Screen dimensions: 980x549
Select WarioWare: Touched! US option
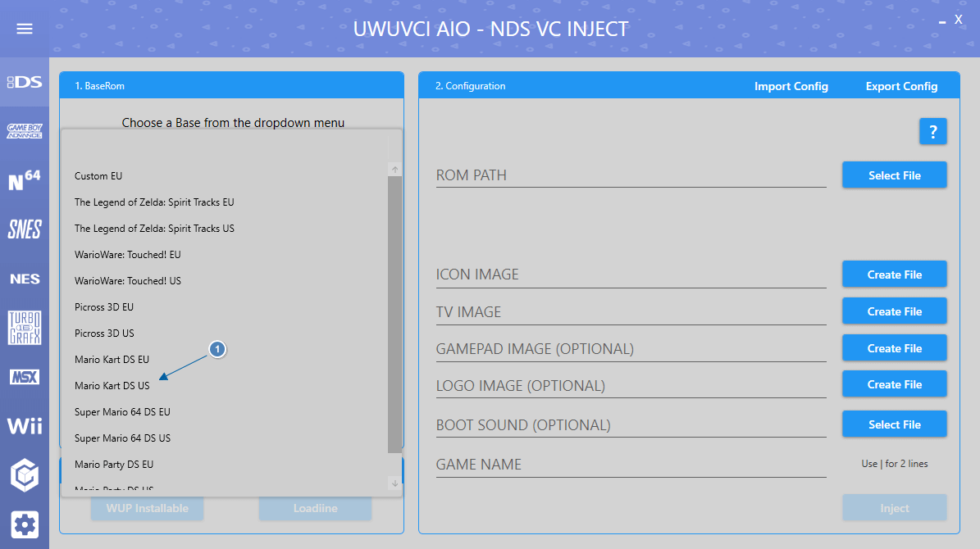(x=128, y=281)
